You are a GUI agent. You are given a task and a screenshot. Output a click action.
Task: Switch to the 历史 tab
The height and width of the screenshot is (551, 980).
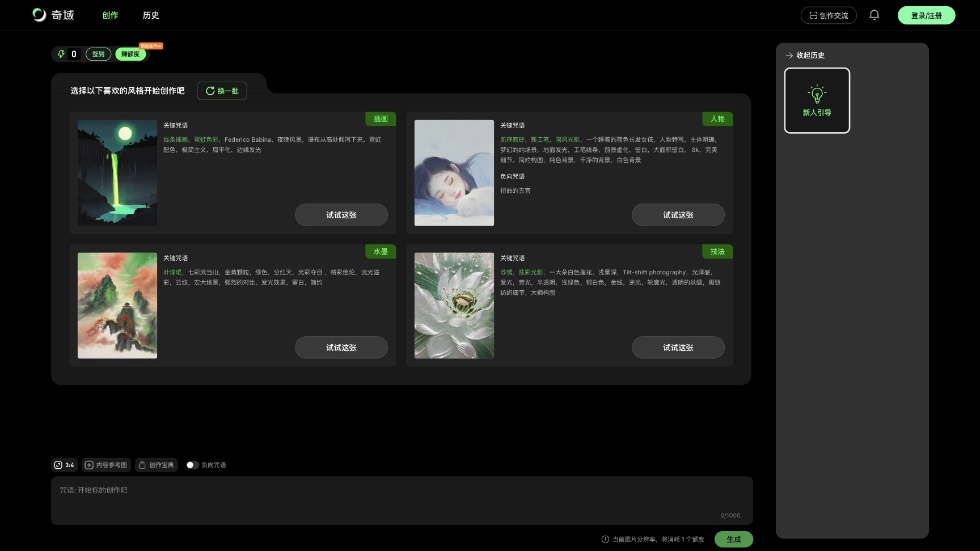[x=151, y=15]
